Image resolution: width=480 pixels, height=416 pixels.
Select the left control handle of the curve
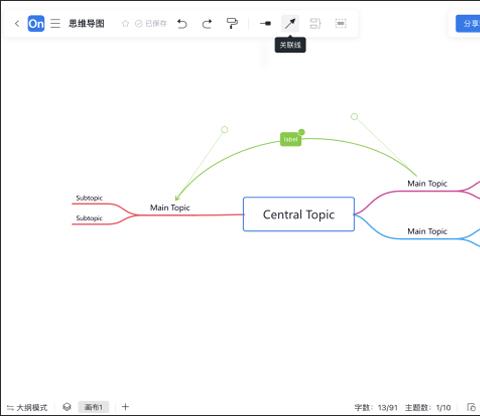pos(225,129)
